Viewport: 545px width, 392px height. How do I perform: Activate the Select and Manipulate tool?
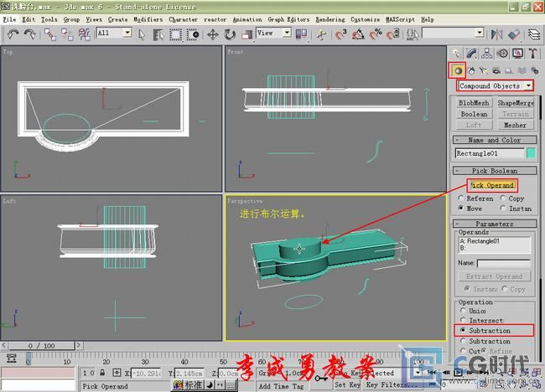(x=321, y=34)
